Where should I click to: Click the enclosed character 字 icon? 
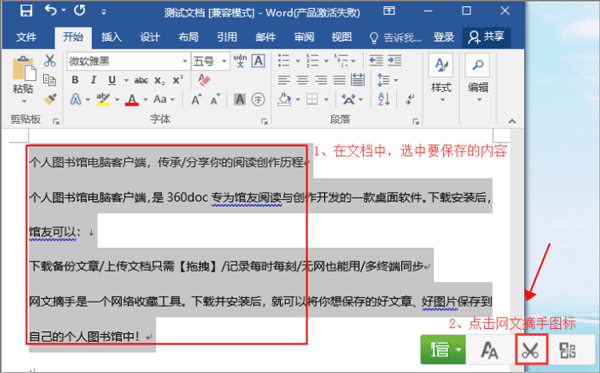point(258,99)
